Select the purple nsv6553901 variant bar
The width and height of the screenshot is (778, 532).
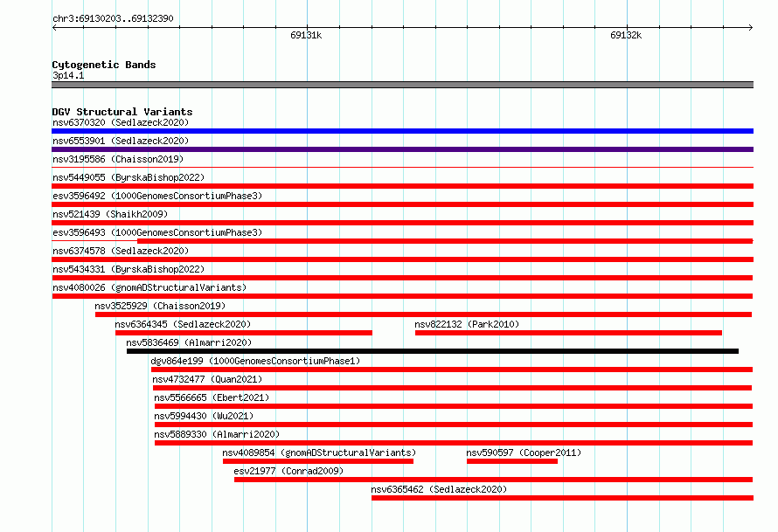coord(402,149)
